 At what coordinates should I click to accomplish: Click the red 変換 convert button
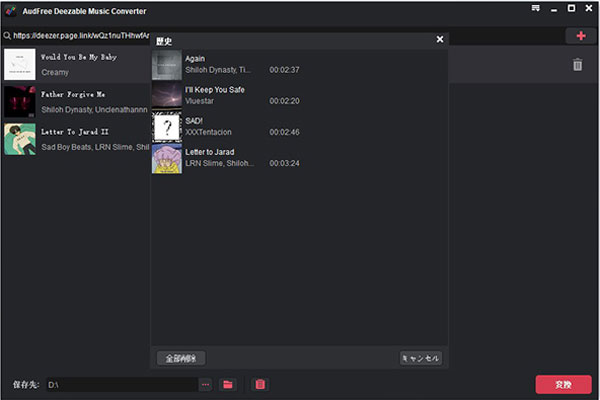pyautogui.click(x=563, y=384)
